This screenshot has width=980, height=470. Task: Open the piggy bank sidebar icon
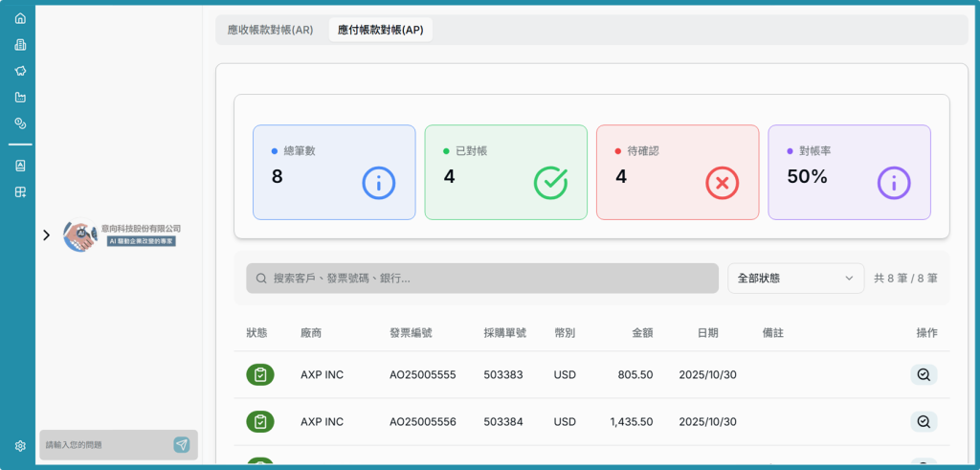coord(20,71)
